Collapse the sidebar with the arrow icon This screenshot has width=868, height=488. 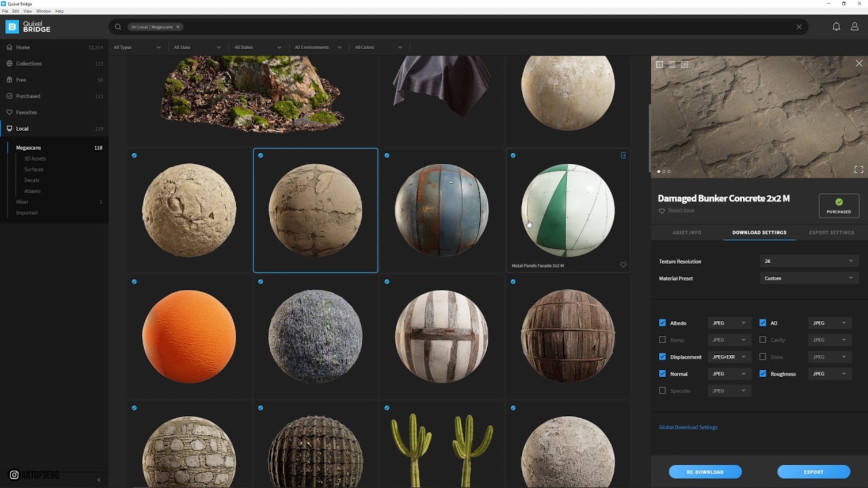click(99, 480)
